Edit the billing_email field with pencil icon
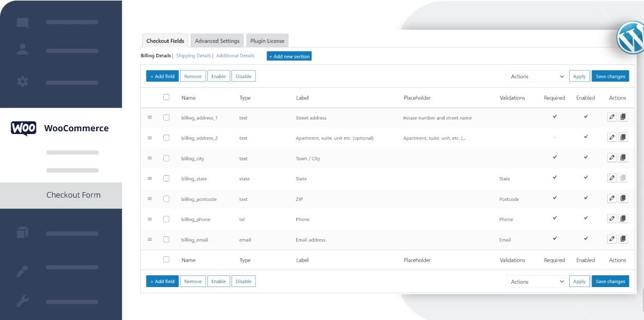644x320 pixels. coord(612,238)
